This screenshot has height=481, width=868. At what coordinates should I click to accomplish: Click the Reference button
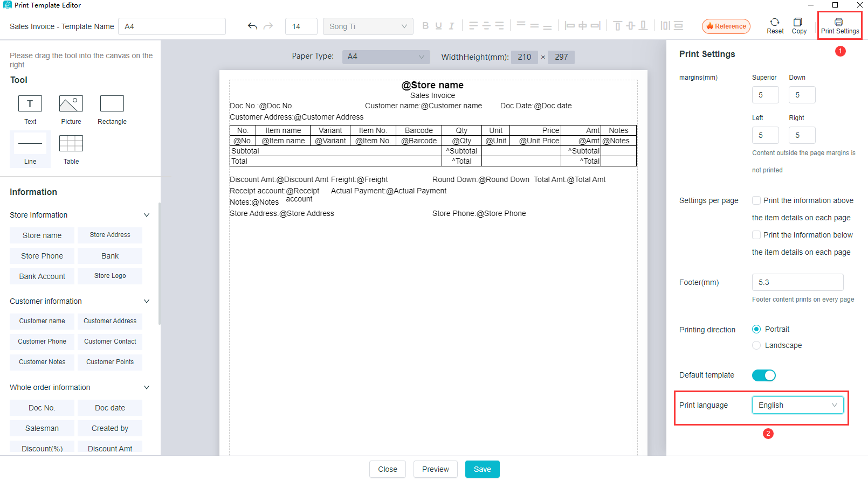click(x=726, y=26)
